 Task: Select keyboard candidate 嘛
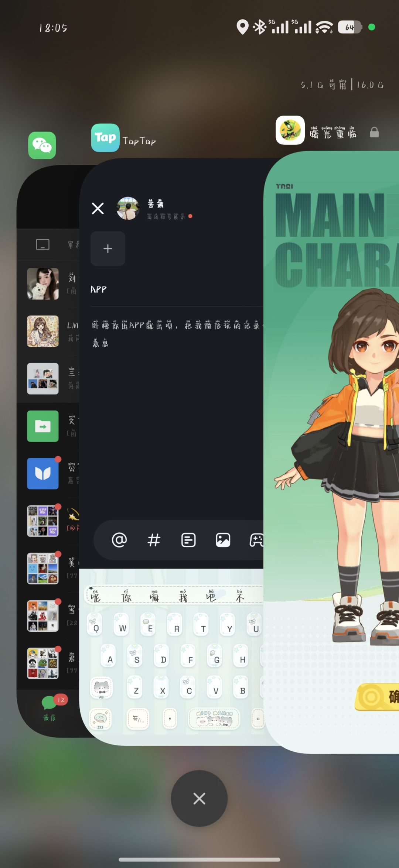point(154,596)
